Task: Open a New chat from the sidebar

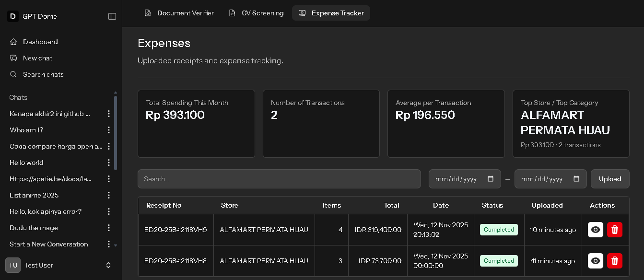Action: pos(37,58)
